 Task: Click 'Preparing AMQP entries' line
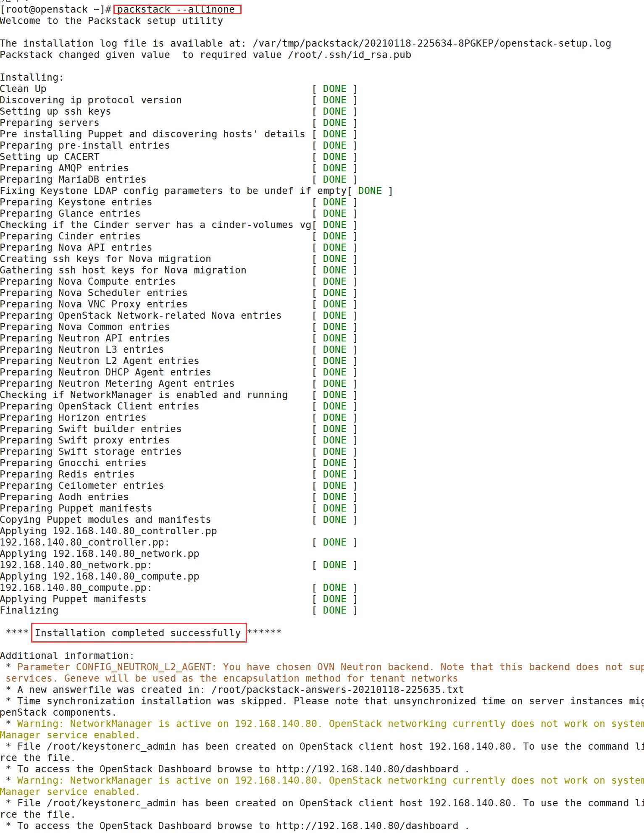[64, 168]
